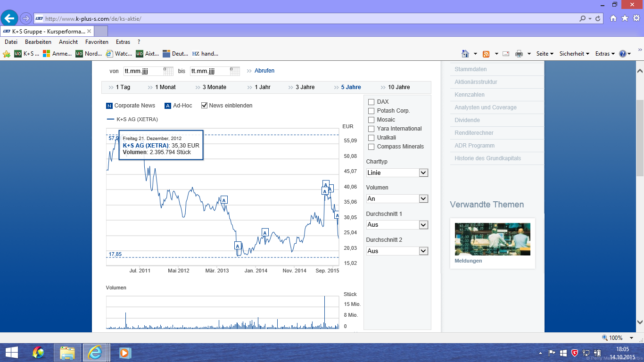Open the Meldungen link under the thumbnail

click(x=468, y=261)
